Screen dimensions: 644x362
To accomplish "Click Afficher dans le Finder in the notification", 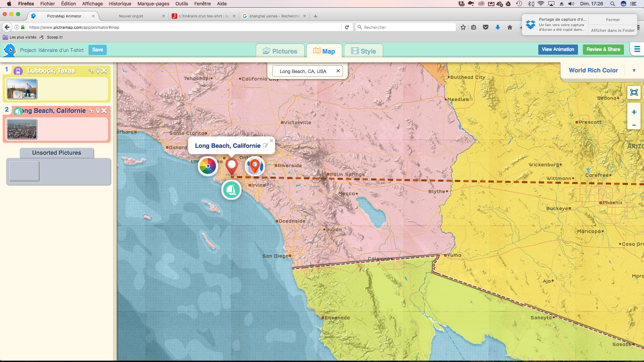I will 613,30.
